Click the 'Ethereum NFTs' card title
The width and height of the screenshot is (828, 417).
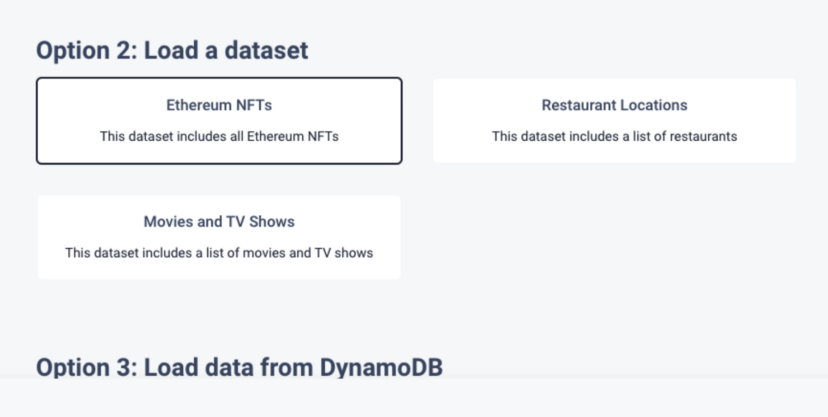point(219,105)
